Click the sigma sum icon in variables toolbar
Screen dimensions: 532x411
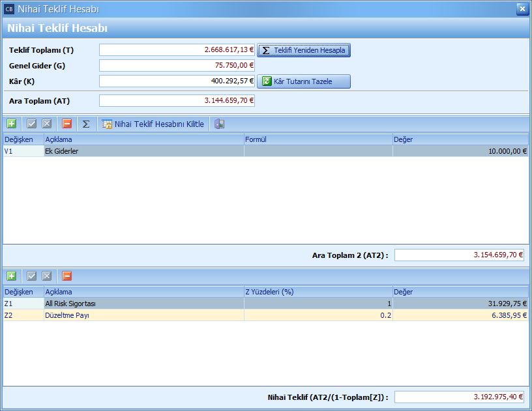click(x=86, y=124)
